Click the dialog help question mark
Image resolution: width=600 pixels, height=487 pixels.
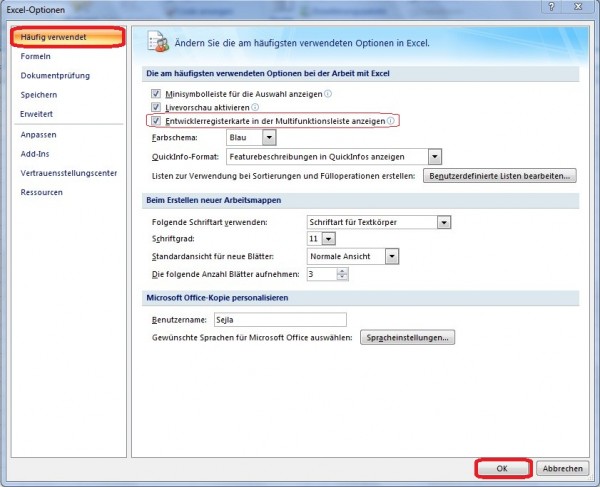(551, 7)
